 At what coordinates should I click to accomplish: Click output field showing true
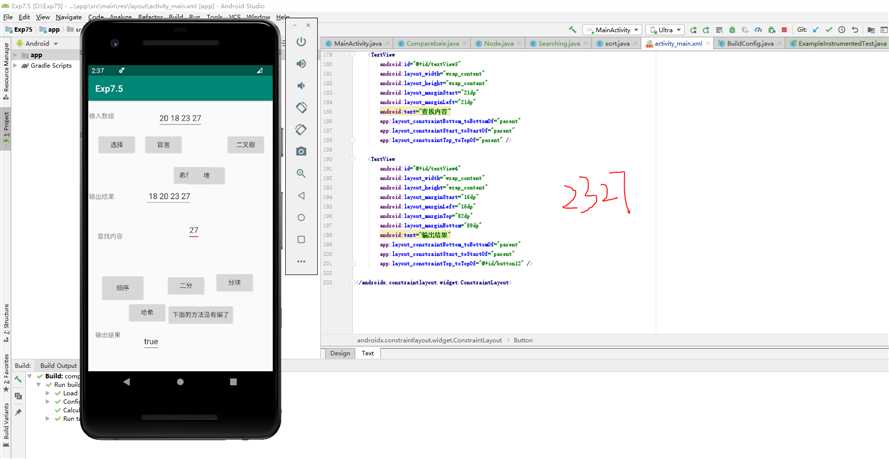coord(151,342)
